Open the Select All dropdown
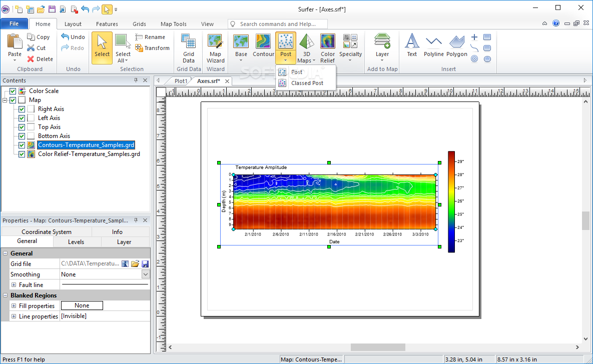Image resolution: width=593 pixels, height=364 pixels. tap(126, 61)
